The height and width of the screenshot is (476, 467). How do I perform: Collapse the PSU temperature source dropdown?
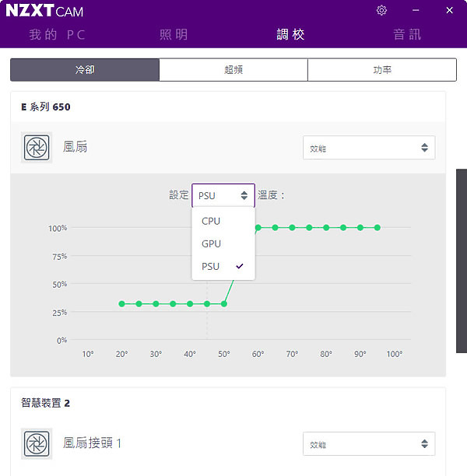(x=223, y=195)
